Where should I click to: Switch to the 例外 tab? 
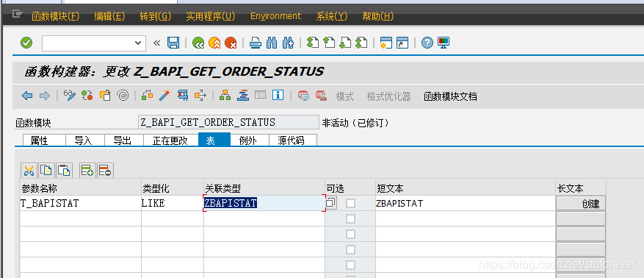point(250,140)
